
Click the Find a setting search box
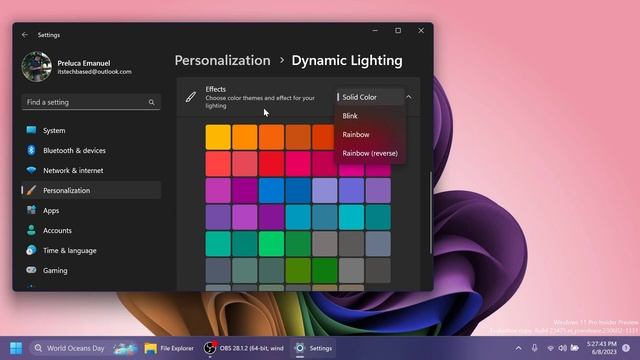[91, 102]
